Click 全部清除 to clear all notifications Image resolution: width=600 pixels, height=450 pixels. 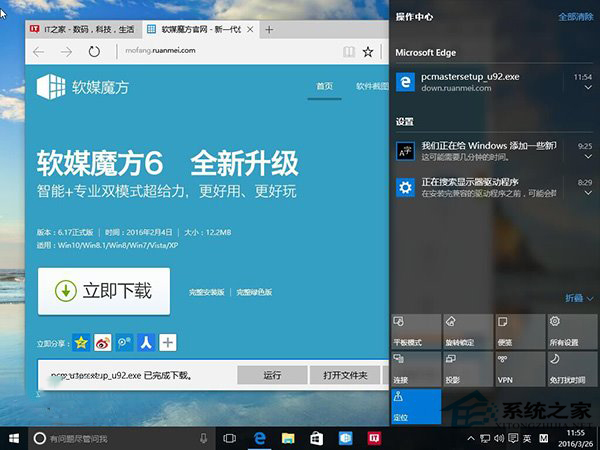[575, 17]
